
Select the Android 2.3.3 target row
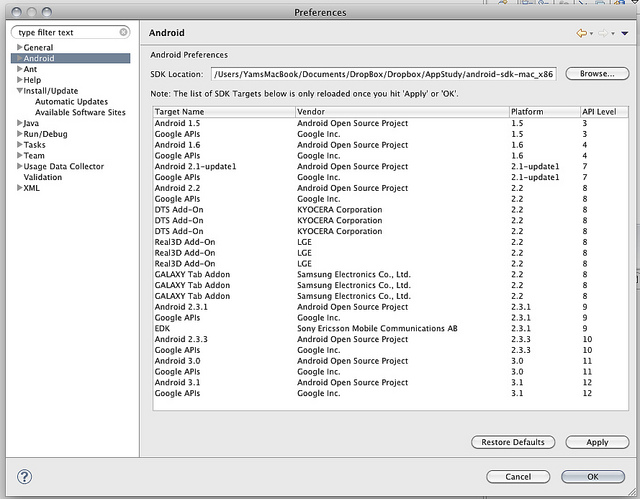pyautogui.click(x=391, y=339)
